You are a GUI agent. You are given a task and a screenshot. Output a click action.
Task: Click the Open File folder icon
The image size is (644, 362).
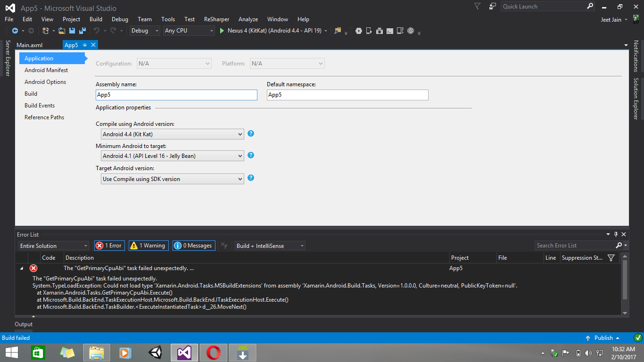[x=62, y=31]
